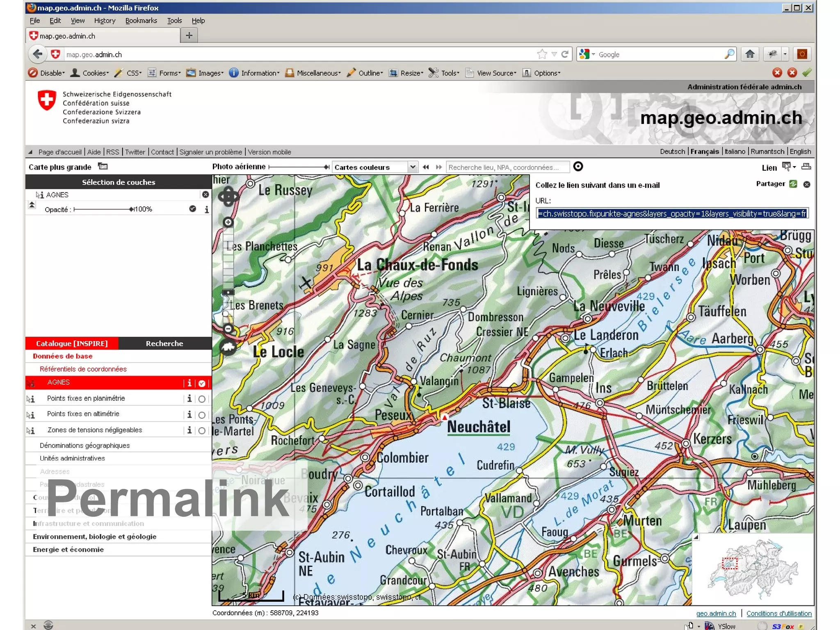The width and height of the screenshot is (840, 630).
Task: Expand Dénominations géographiques category
Action: [x=84, y=445]
